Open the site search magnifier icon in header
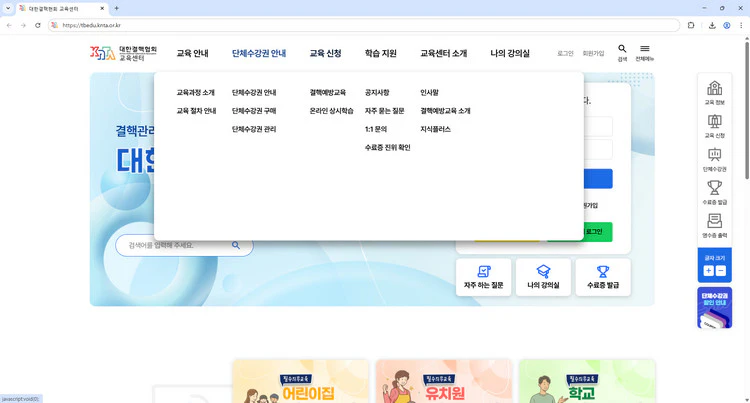The height and width of the screenshot is (403, 750). (x=622, y=49)
